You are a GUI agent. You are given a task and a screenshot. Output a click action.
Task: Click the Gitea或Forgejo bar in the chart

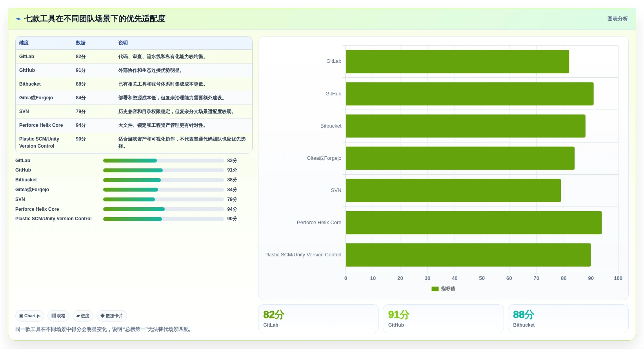[x=460, y=158]
